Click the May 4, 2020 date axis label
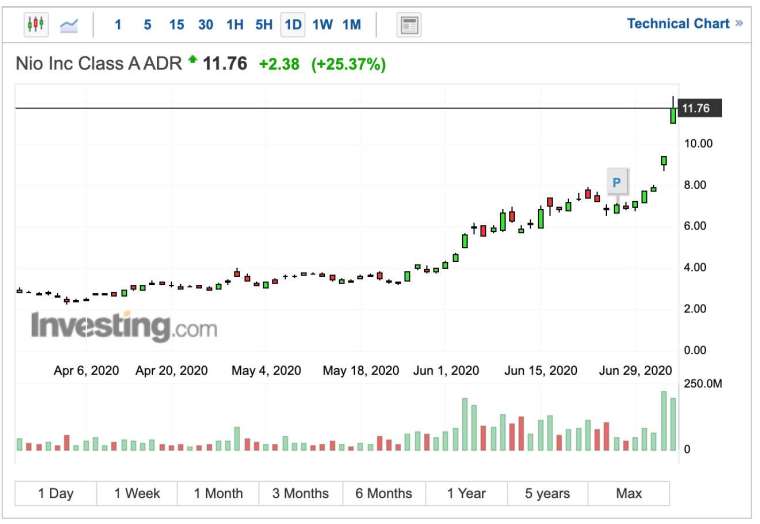 pyautogui.click(x=266, y=371)
